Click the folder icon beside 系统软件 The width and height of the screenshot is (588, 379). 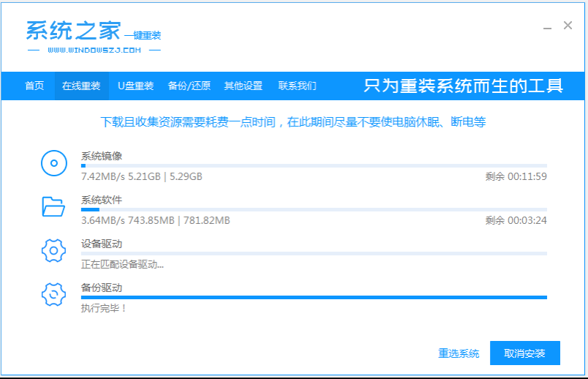[53, 208]
